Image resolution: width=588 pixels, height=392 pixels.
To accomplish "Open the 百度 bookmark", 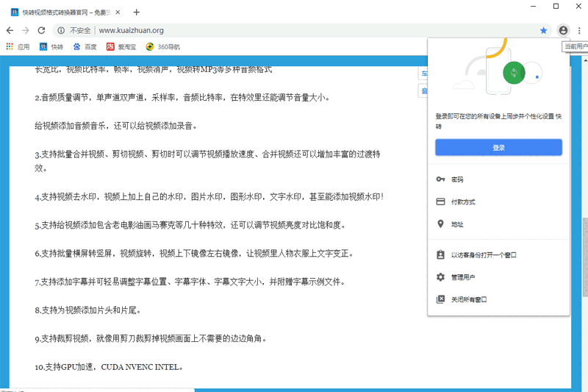I will tap(85, 46).
